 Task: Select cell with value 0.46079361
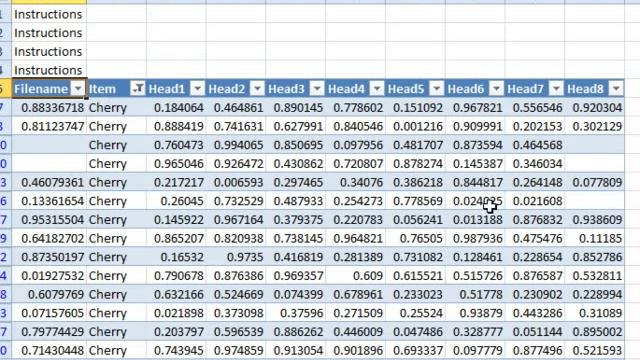click(49, 182)
